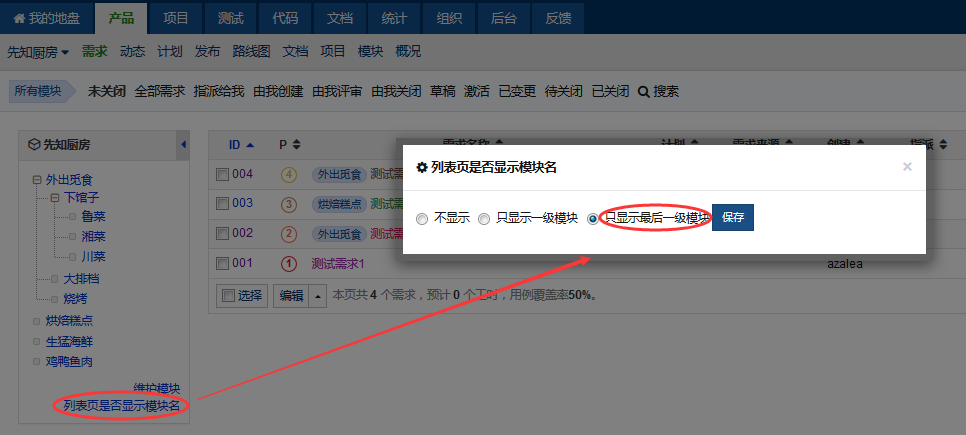Filter by 草稿 stories

point(443,92)
